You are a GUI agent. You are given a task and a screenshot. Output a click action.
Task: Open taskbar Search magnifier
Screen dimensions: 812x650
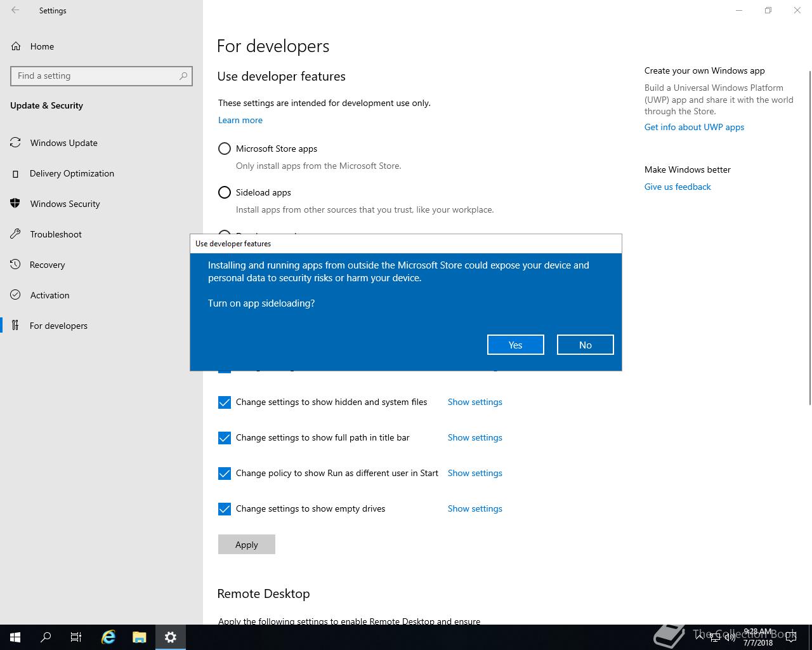click(x=46, y=637)
